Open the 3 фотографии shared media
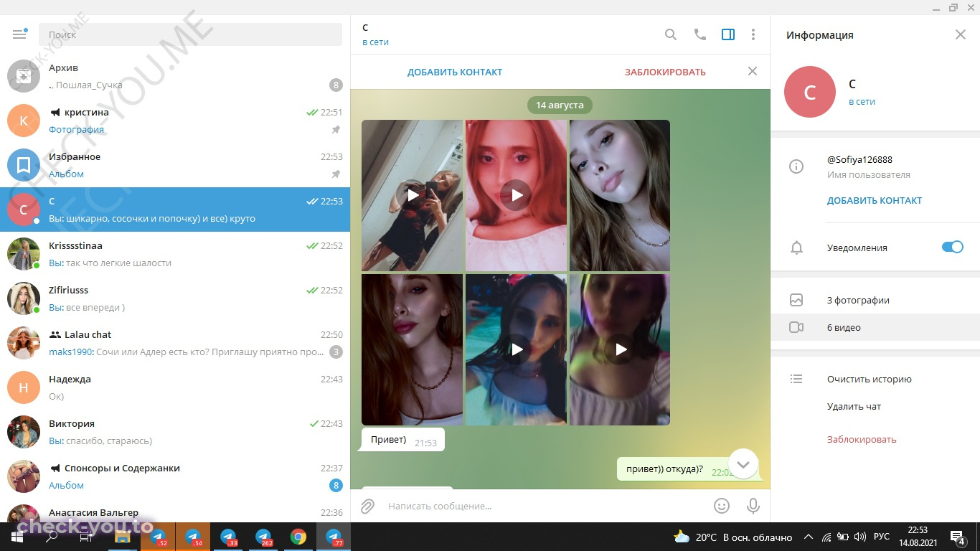Viewport: 980px width, 551px height. 875,300
